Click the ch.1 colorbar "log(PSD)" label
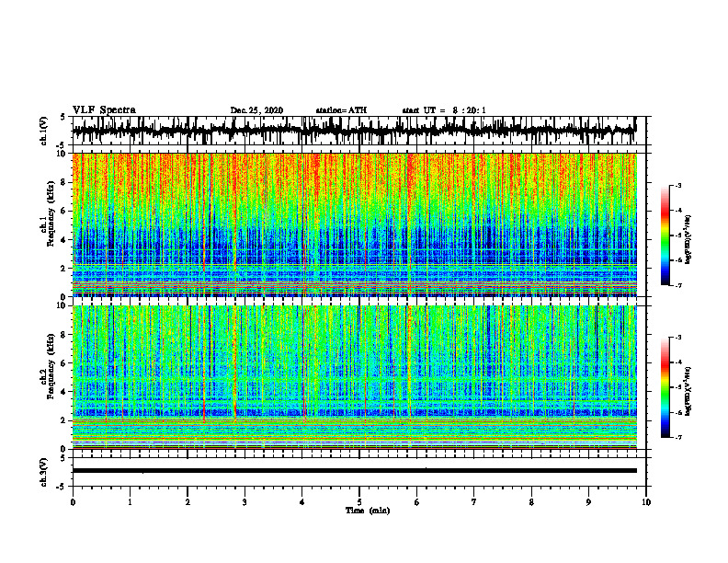Screen dimensions: 728x563 (688, 240)
